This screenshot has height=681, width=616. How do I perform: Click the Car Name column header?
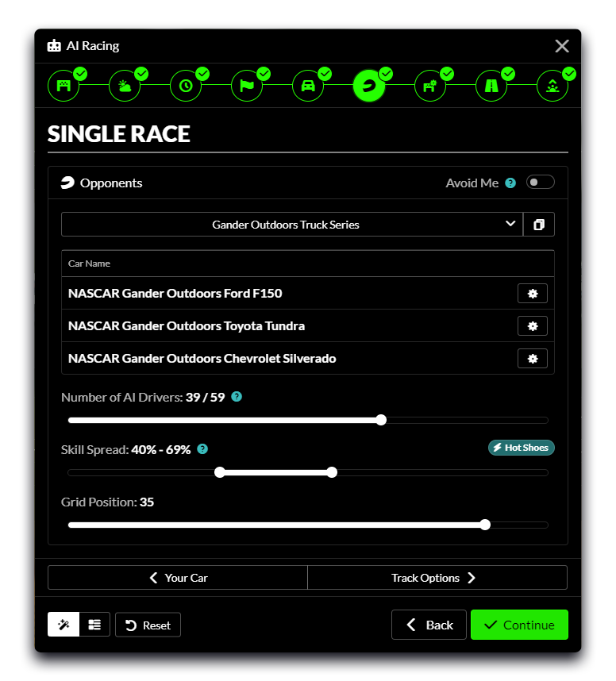click(89, 264)
